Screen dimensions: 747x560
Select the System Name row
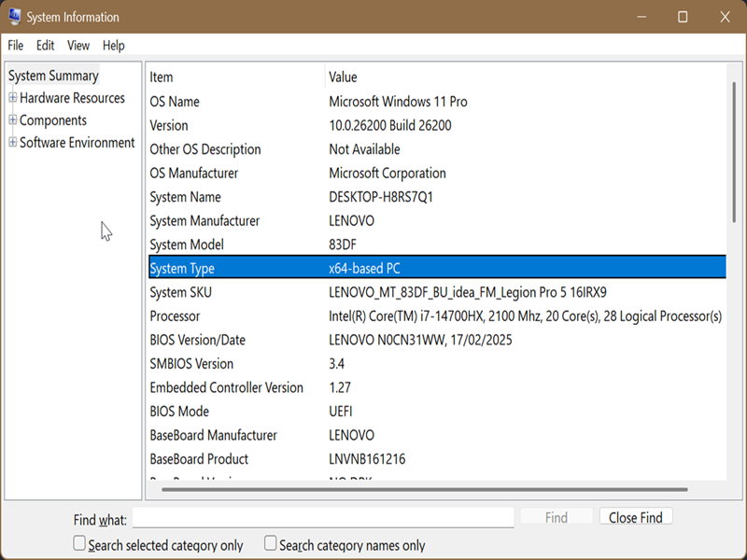pyautogui.click(x=437, y=197)
